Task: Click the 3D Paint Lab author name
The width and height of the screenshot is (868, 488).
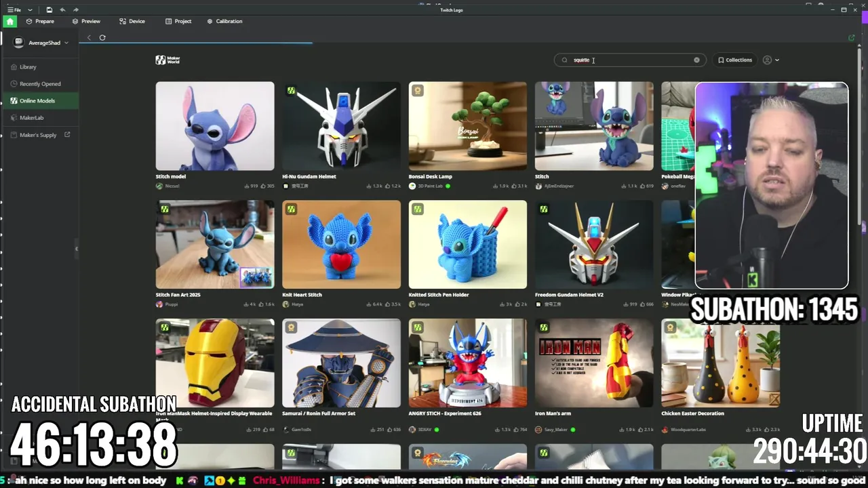Action: pos(430,186)
